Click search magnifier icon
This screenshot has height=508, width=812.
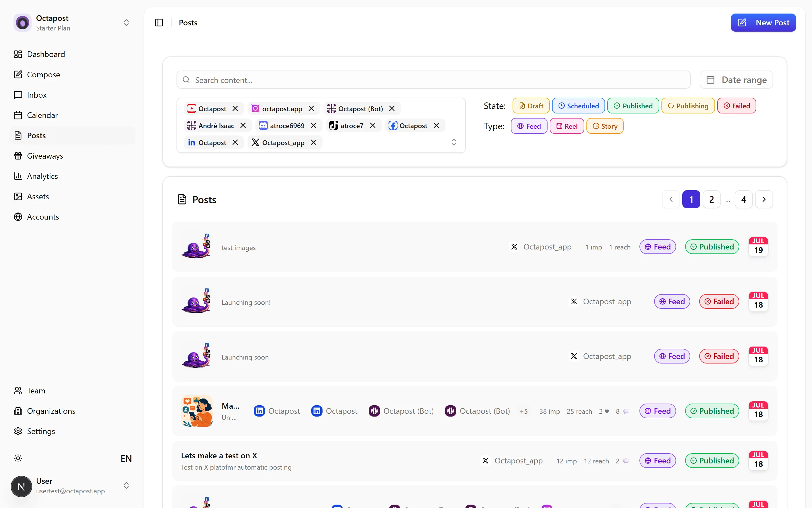point(186,80)
